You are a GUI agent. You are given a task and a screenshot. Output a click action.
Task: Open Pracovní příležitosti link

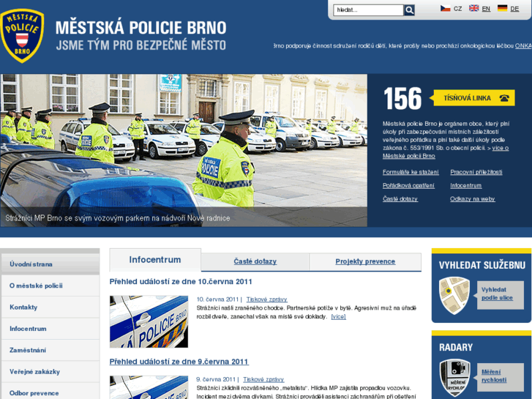click(x=476, y=172)
